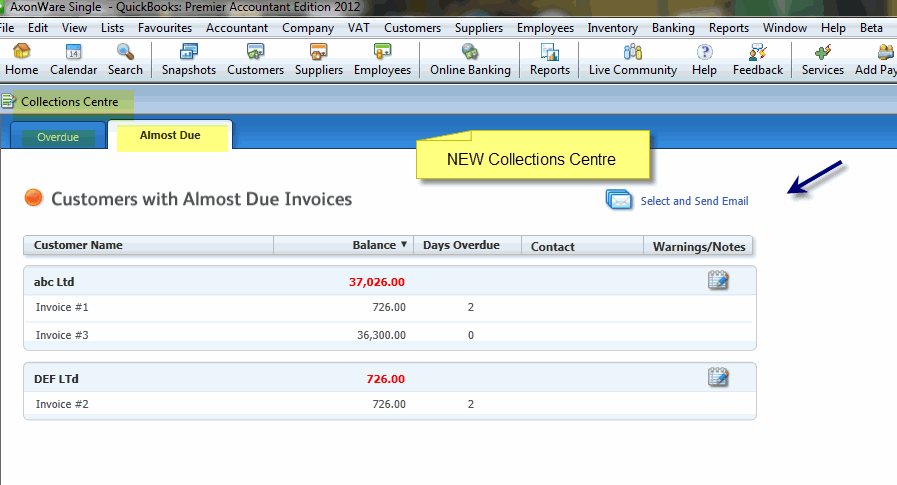Open the Beta menu
Image resolution: width=897 pixels, height=485 pixels.
(871, 27)
